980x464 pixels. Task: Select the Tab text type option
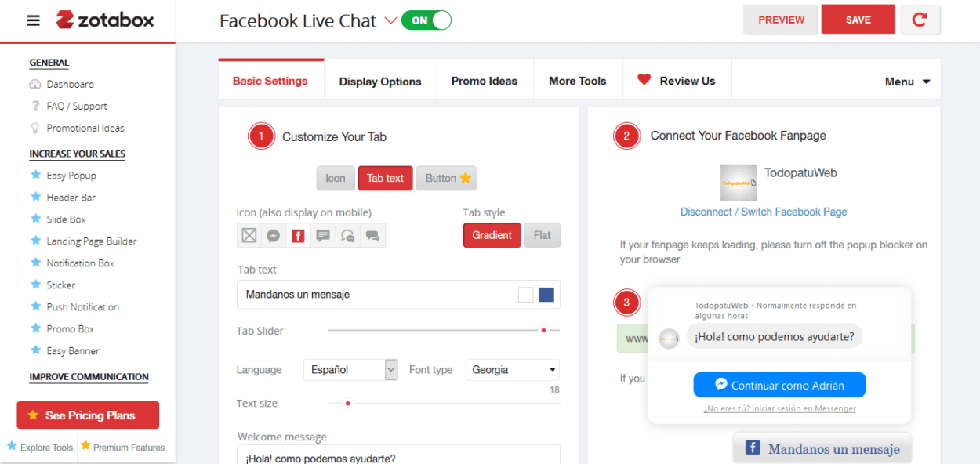coord(385,178)
